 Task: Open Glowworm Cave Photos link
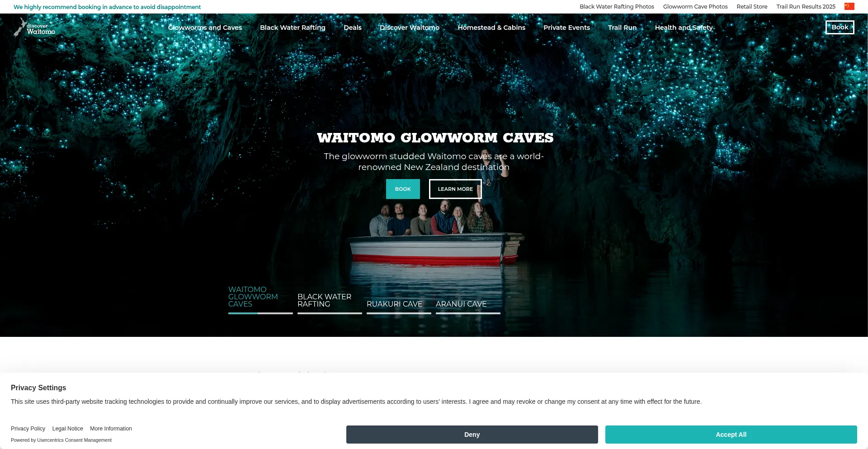[x=695, y=7]
